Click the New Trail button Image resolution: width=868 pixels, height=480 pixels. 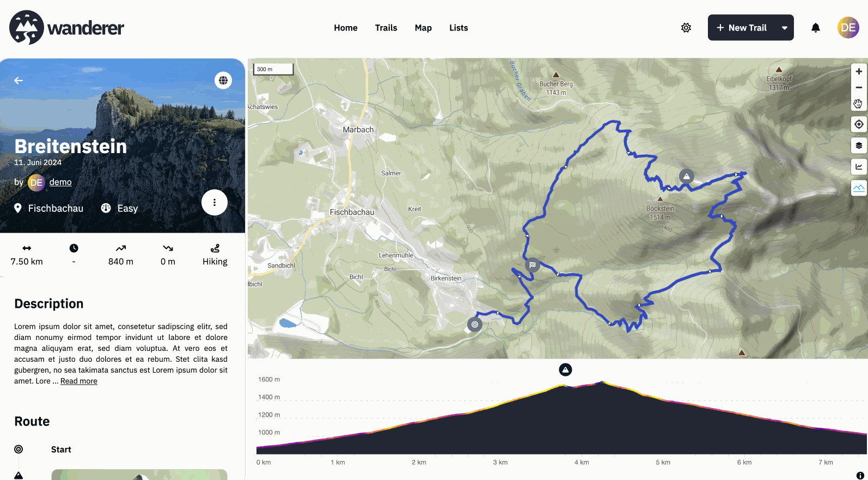(x=742, y=28)
